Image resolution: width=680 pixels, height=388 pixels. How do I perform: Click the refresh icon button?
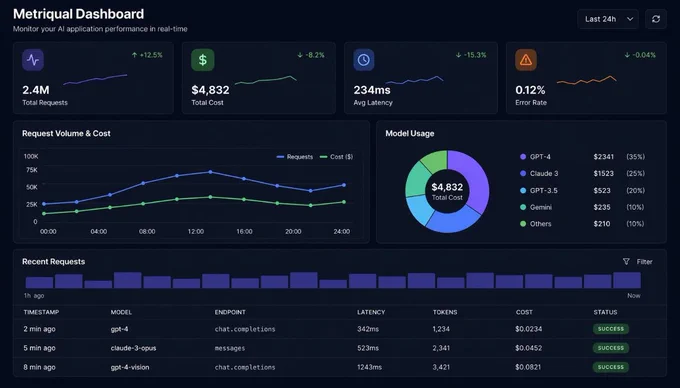point(656,19)
